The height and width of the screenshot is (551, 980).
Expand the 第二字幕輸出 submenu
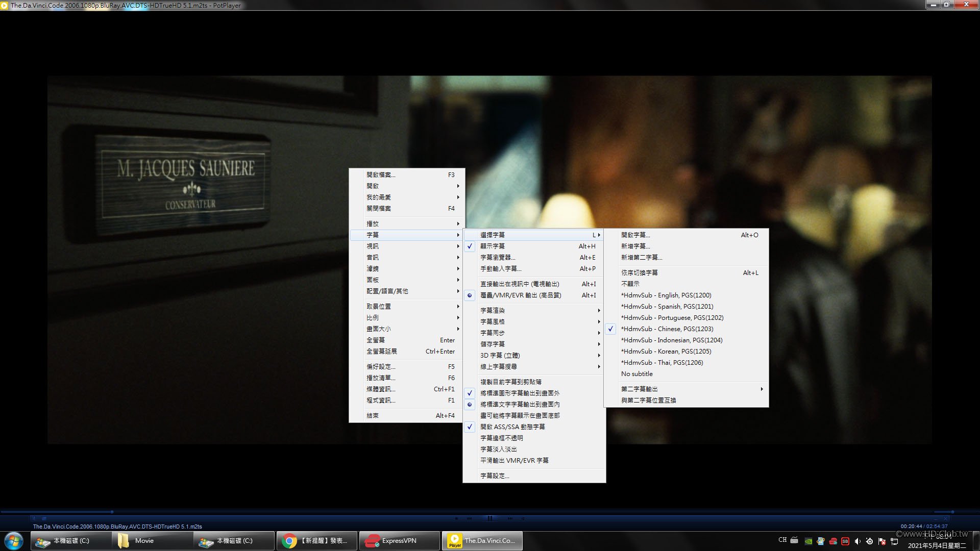click(x=686, y=389)
